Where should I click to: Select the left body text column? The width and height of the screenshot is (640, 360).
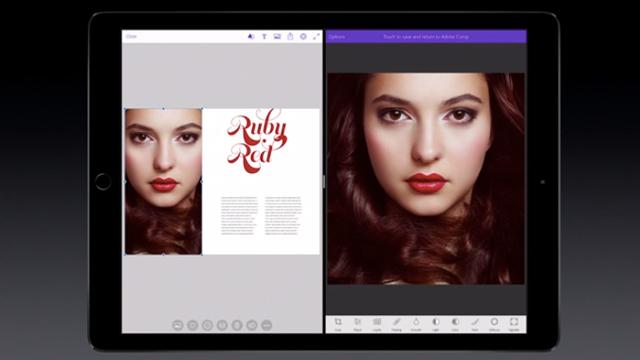[239, 216]
